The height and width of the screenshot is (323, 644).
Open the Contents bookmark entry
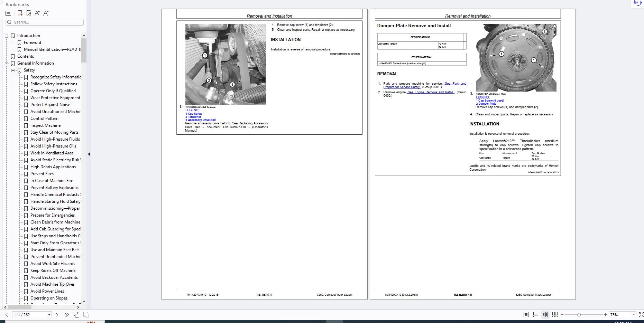26,56
